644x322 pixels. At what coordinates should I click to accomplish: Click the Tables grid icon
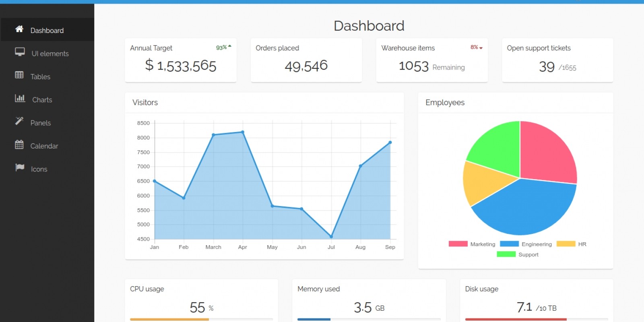coord(19,75)
